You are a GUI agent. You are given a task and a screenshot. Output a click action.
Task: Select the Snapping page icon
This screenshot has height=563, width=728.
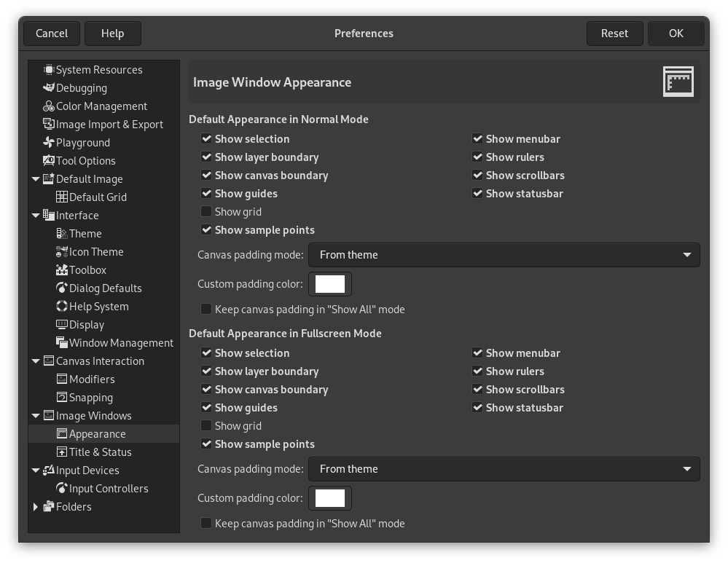(61, 397)
